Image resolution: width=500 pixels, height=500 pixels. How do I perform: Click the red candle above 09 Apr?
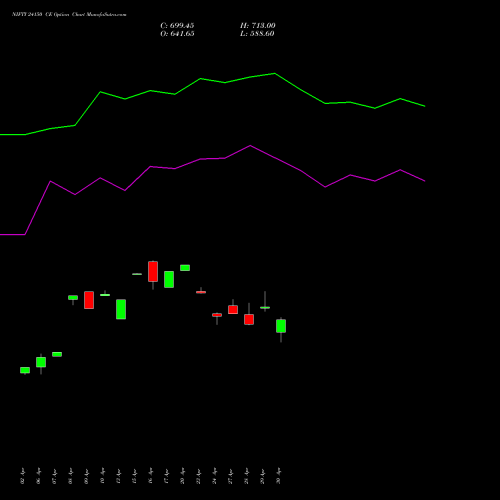pos(89,300)
